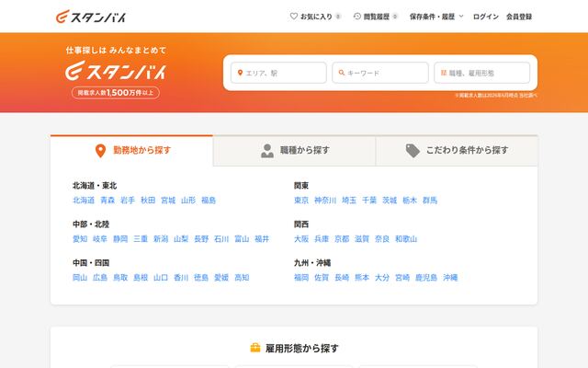Choose the 福井 link
This screenshot has height=368, width=588.
(x=262, y=239)
